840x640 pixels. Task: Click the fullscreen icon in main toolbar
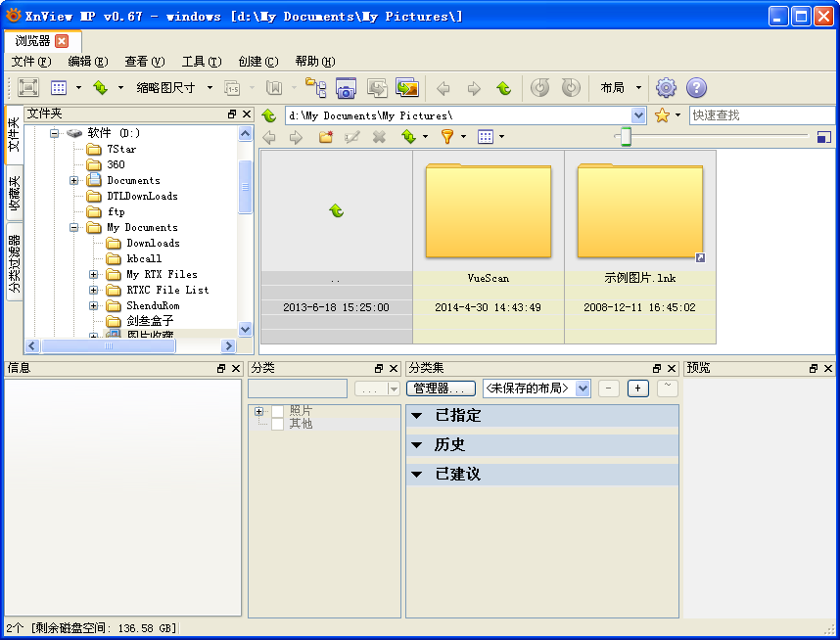[x=28, y=87]
